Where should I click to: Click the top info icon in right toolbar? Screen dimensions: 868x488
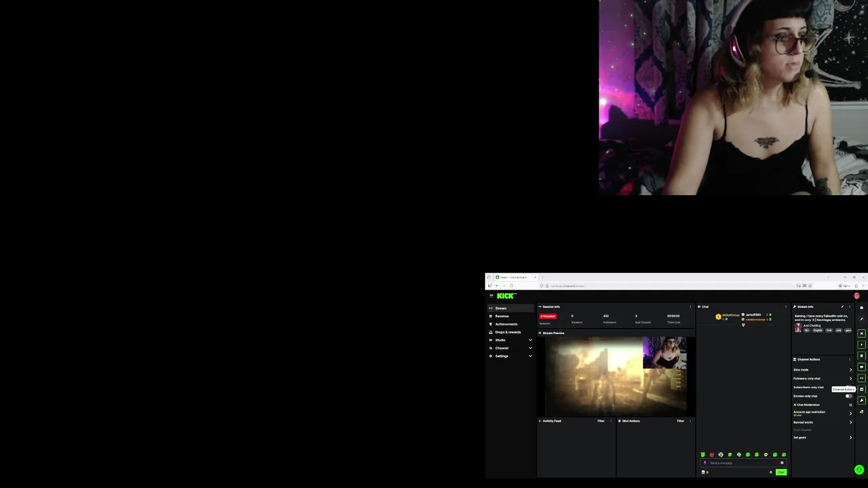pyautogui.click(x=862, y=308)
